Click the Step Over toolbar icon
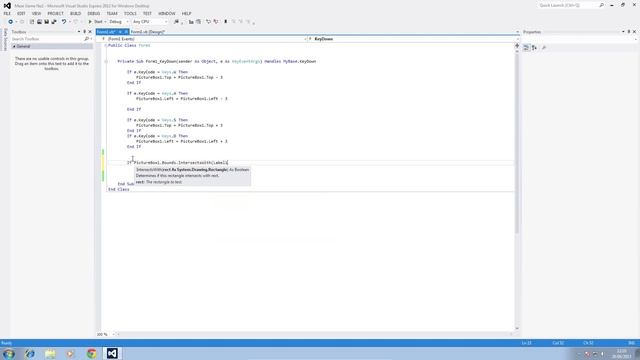 (x=208, y=22)
